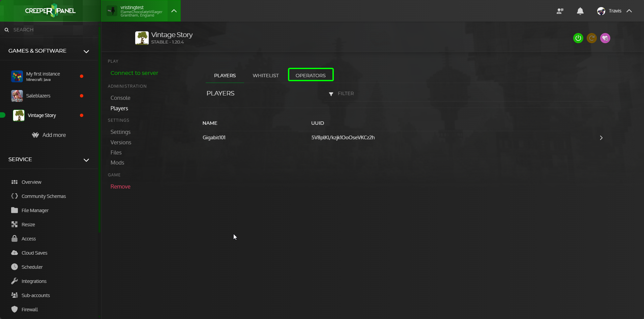This screenshot has height=319, width=644.
Task: Open the Mods page
Action: (x=117, y=163)
